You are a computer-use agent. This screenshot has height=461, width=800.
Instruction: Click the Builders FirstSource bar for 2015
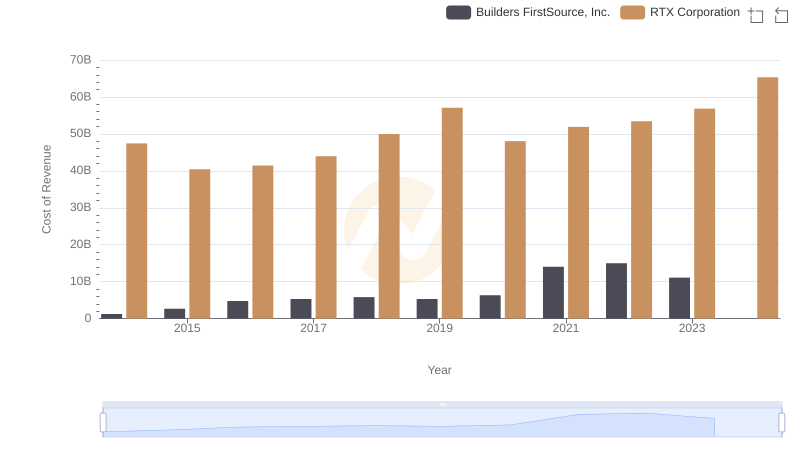pyautogui.click(x=174, y=314)
